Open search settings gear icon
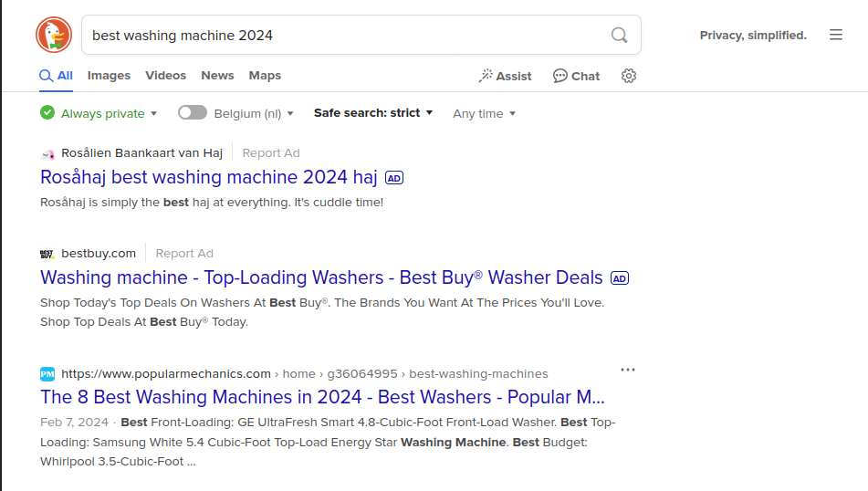 (x=628, y=76)
